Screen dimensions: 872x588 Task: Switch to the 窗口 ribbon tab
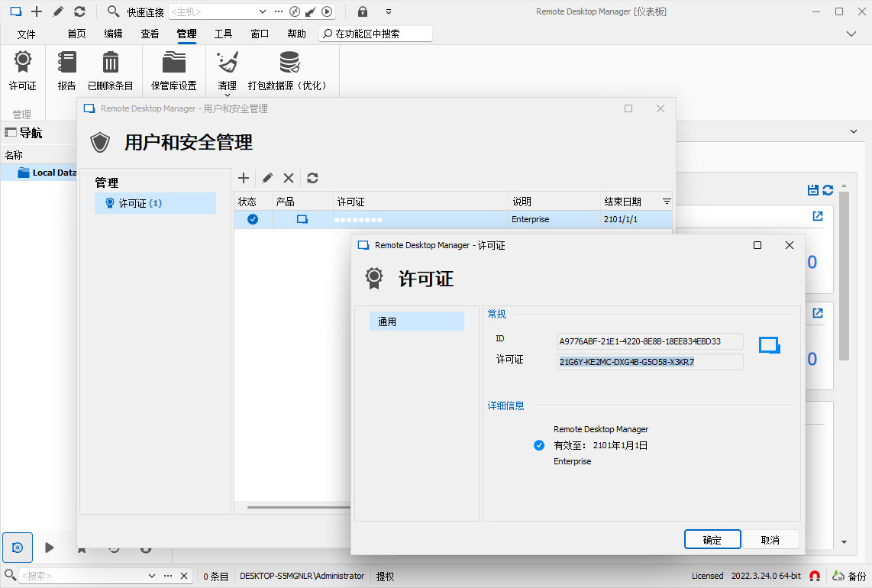coord(260,34)
